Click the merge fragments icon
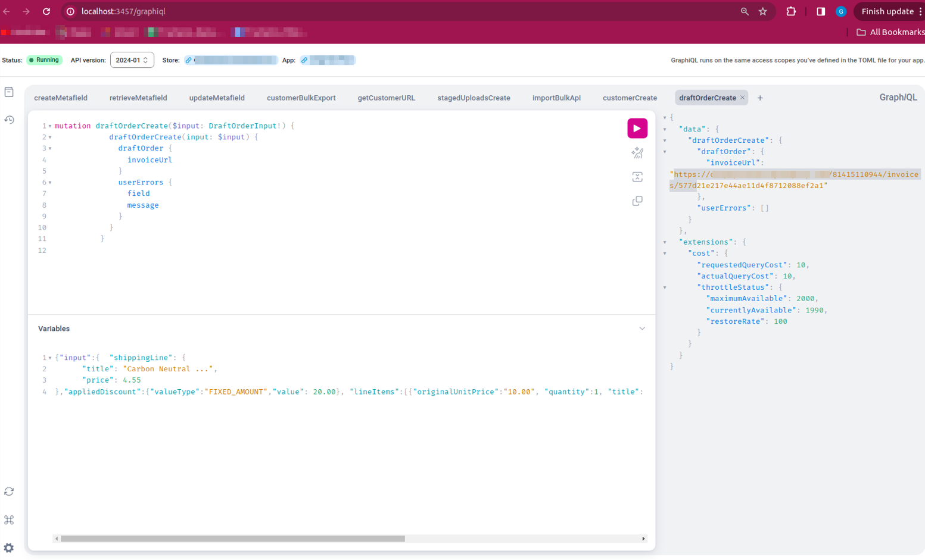Image resolution: width=925 pixels, height=560 pixels. (637, 177)
